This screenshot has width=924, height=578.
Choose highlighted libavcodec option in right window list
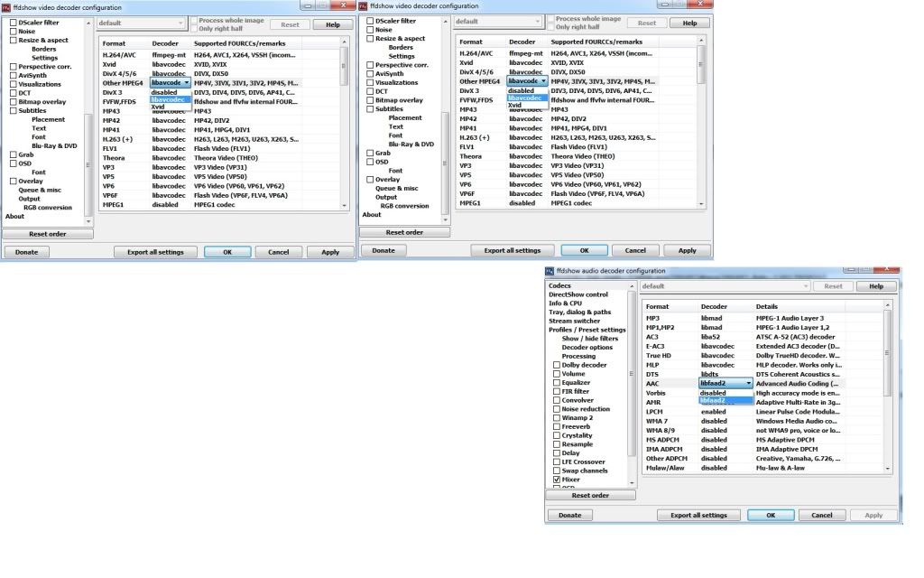coord(527,98)
